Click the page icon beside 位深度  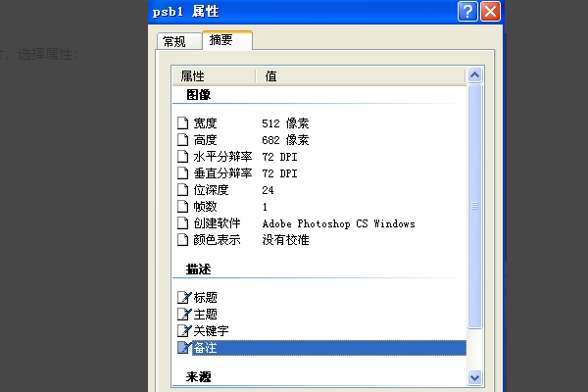[182, 190]
